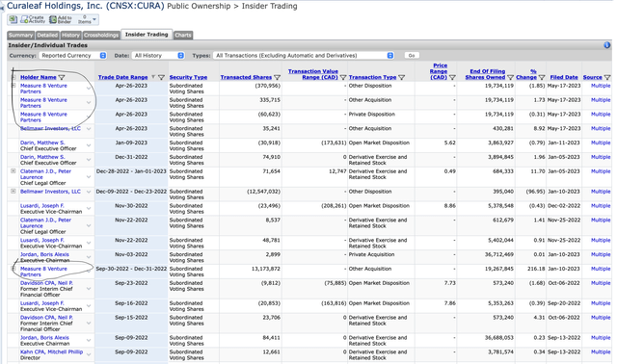Screen dimensions: 617x364
Task: Open chevron beside Jordan Sep-09-2022 row
Action: pos(89,341)
